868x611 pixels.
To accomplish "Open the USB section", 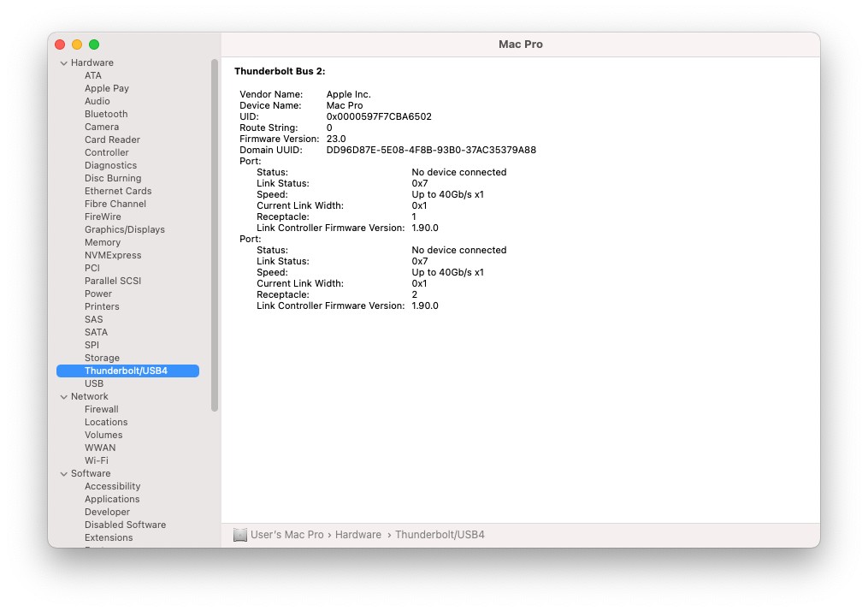I will tap(94, 383).
